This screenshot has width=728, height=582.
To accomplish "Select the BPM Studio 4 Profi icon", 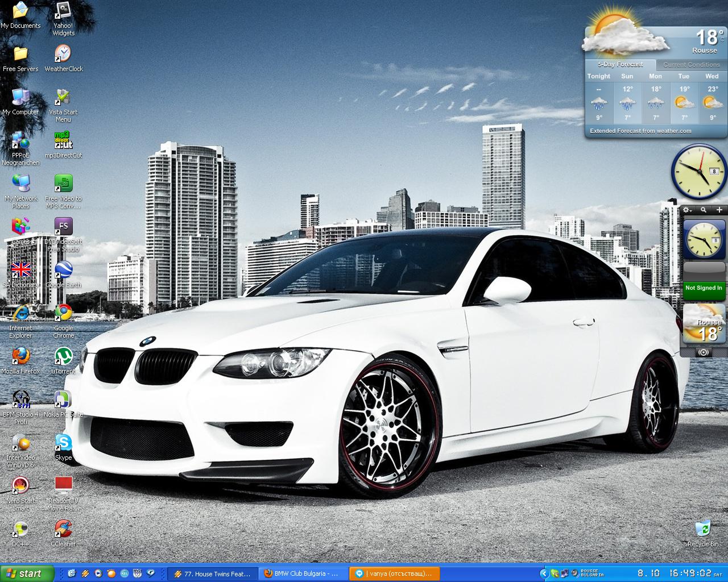I will pos(20,408).
